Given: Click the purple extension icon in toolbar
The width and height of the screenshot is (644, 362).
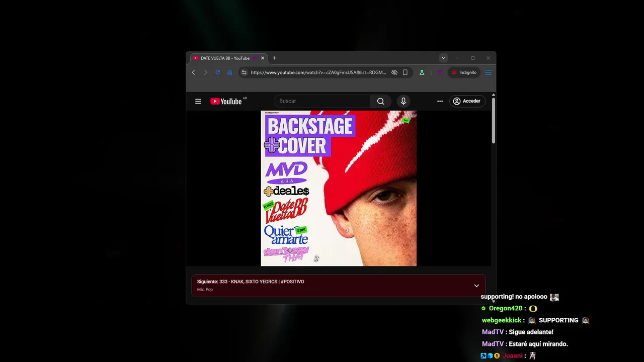Looking at the screenshot, I should (x=440, y=72).
